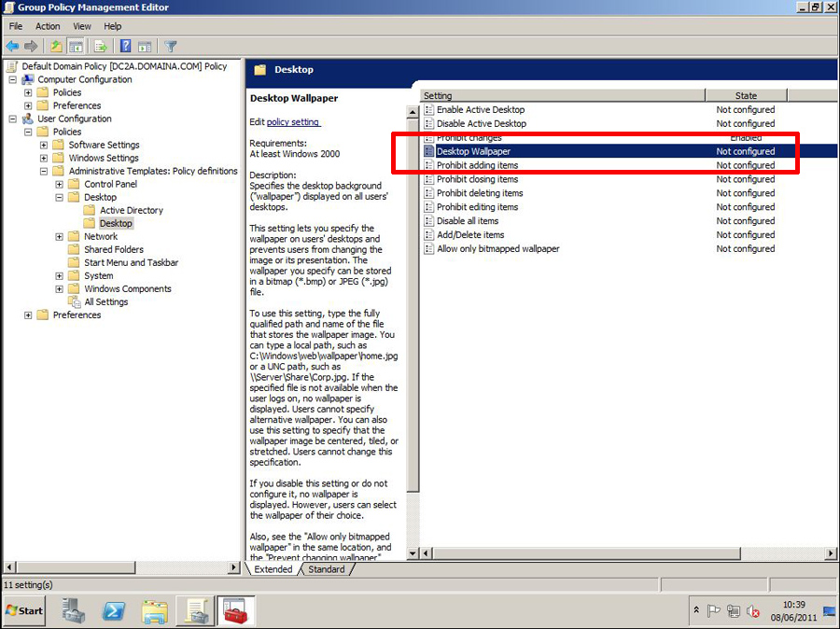Click the vertical scrollbar down arrow in description pane
Screen dimensions: 840x629
[413, 551]
